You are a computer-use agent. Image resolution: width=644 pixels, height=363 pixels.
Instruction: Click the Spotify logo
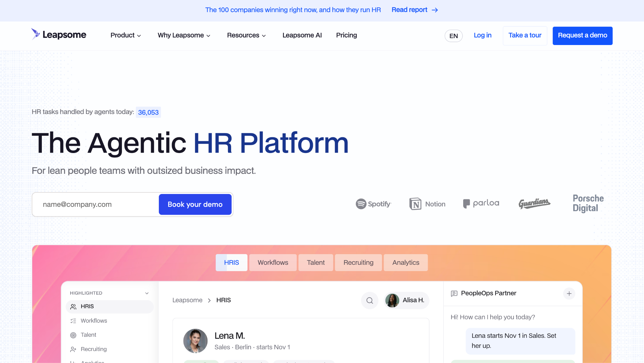(x=373, y=204)
